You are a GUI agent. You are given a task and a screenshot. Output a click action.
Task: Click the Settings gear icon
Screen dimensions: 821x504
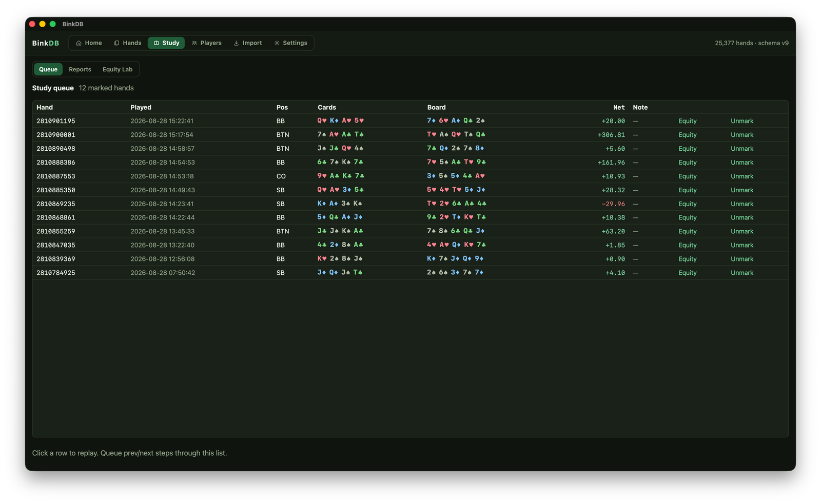tap(277, 43)
